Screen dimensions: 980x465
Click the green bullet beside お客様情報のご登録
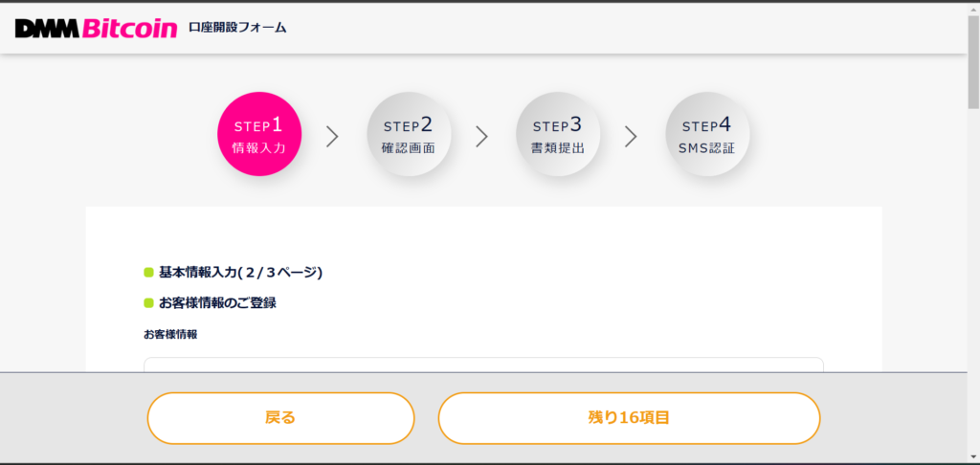[x=148, y=303]
